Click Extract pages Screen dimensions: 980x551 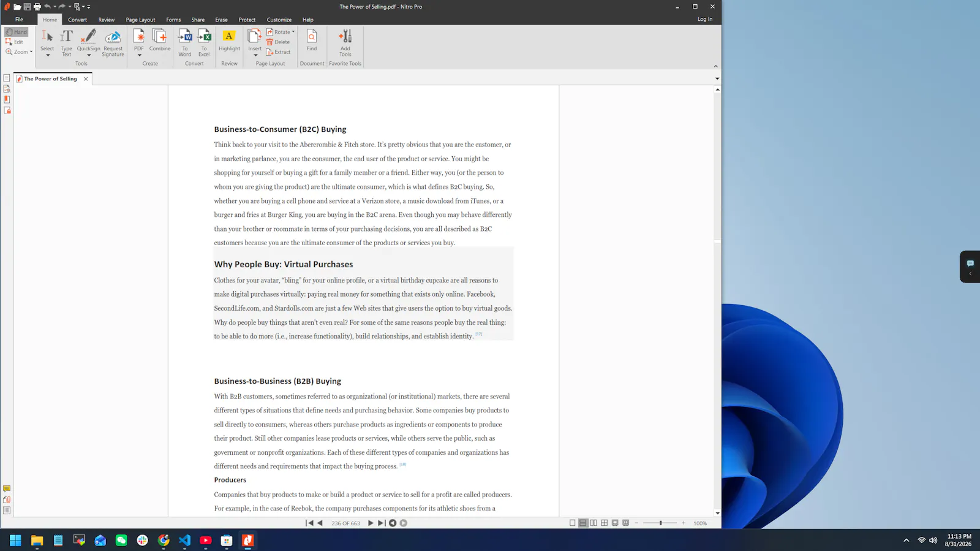279,52
